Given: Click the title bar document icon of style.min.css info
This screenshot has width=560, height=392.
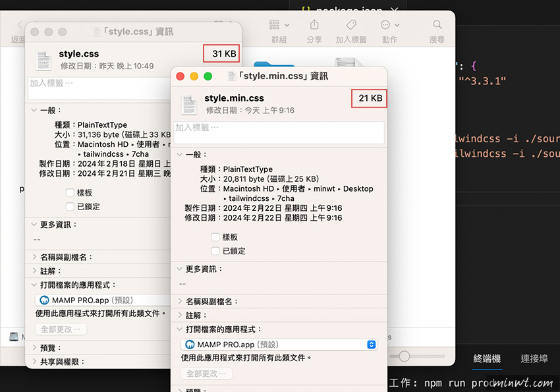Looking at the screenshot, I should 231,76.
